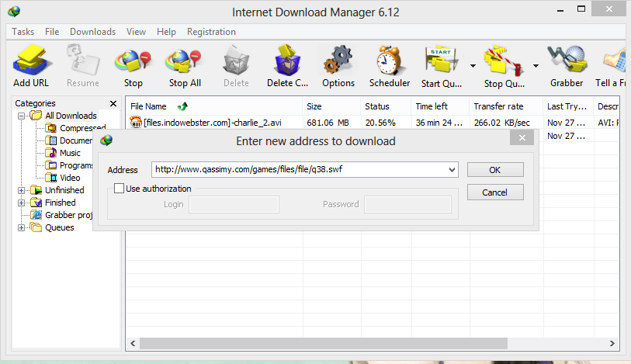The height and width of the screenshot is (364, 631).
Task: Sort by the Transfer rate column header
Action: 506,106
